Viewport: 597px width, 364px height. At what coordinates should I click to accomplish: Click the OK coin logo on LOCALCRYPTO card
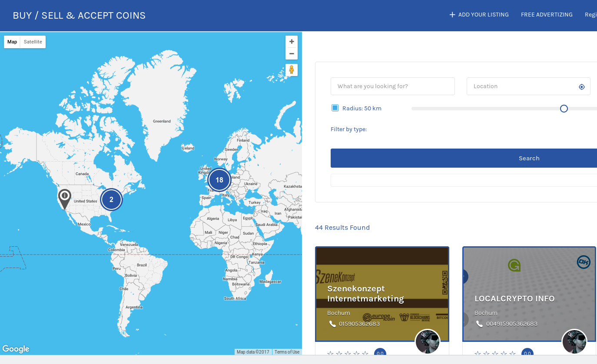[584, 262]
